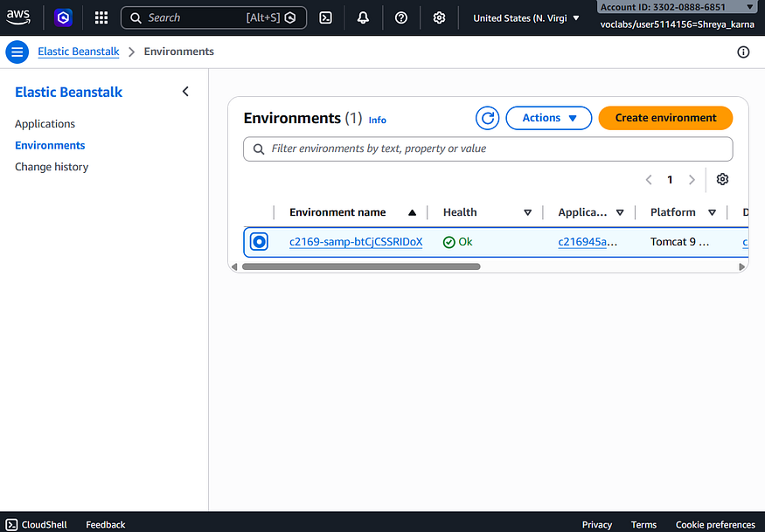Screen dimensions: 765x532
Task: Open Elastic Beanstalk sidebar heading
Action: pyautogui.click(x=69, y=93)
